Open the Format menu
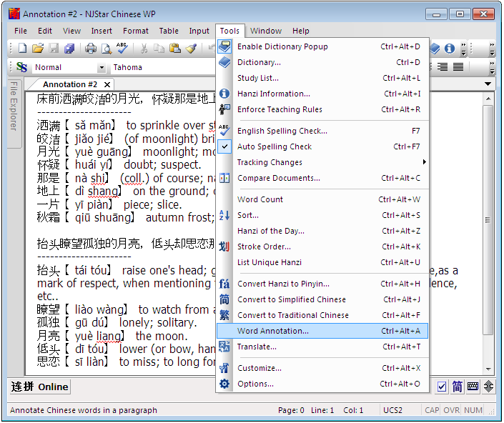504x423 pixels. (x=136, y=31)
